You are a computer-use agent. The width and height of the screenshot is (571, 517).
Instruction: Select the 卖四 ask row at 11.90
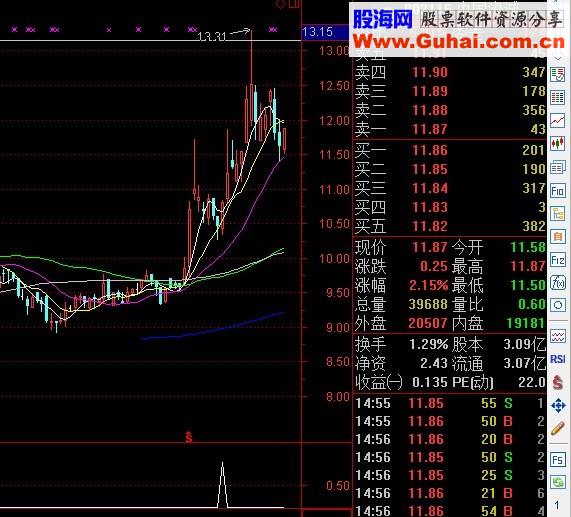coord(450,72)
